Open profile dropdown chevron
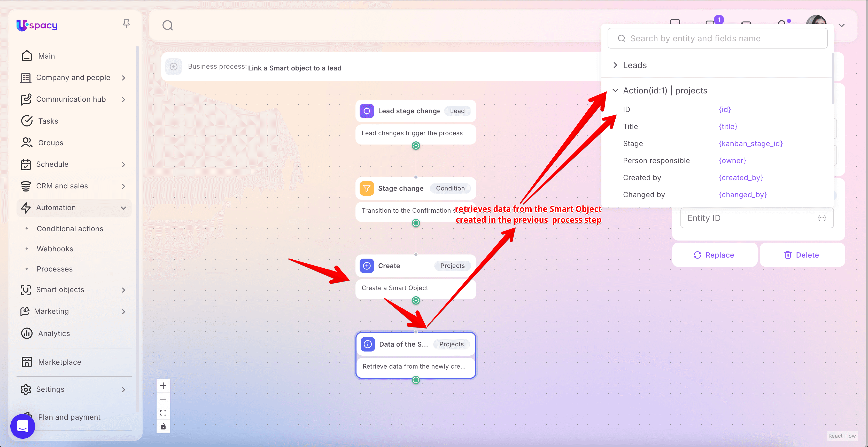Viewport: 868px width, 447px height. 841,26
